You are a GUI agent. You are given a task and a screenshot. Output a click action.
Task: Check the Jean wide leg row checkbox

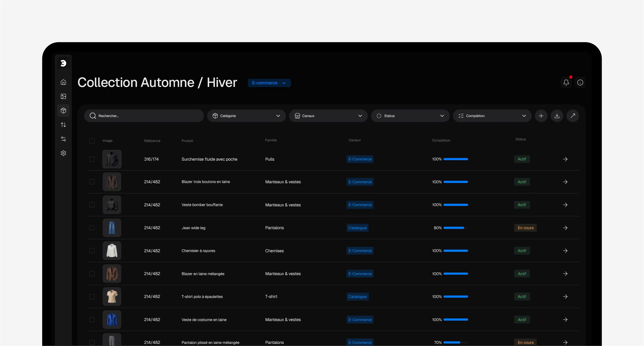click(92, 228)
